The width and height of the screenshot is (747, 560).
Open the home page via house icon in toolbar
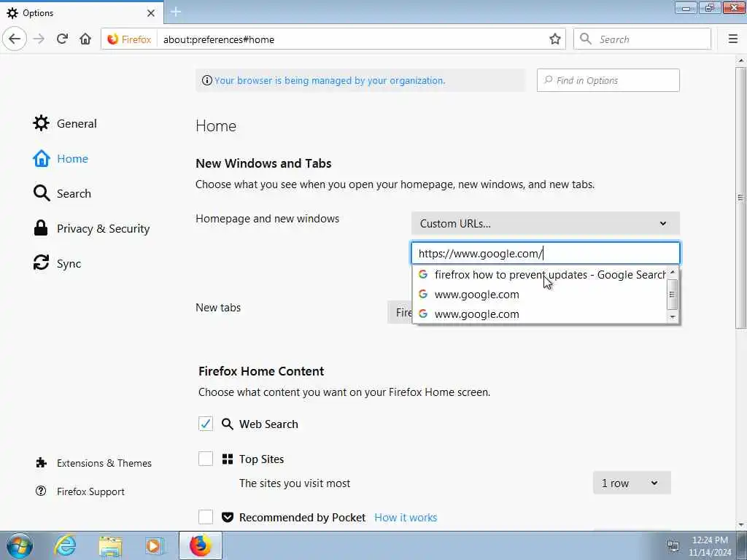tap(85, 39)
